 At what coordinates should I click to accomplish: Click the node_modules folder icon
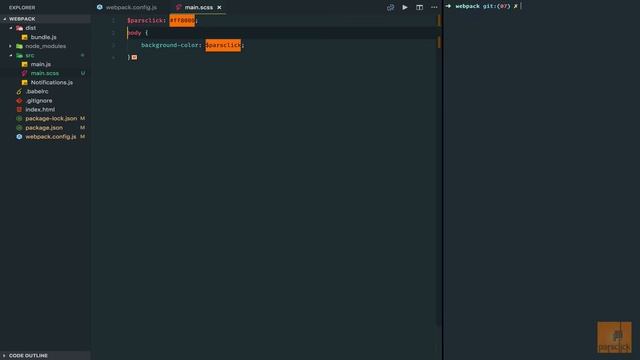pyautogui.click(x=19, y=46)
